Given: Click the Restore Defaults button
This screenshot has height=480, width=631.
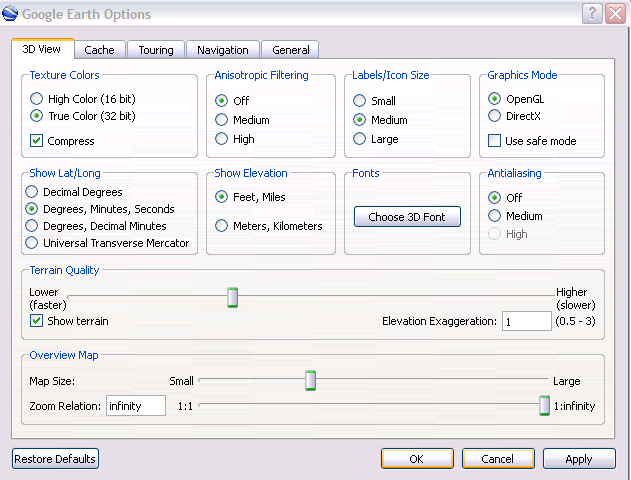Looking at the screenshot, I should pos(55,459).
